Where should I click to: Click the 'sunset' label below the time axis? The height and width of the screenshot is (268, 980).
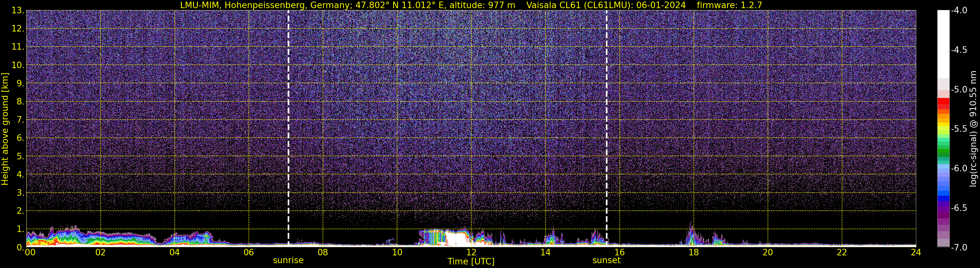[x=607, y=261]
